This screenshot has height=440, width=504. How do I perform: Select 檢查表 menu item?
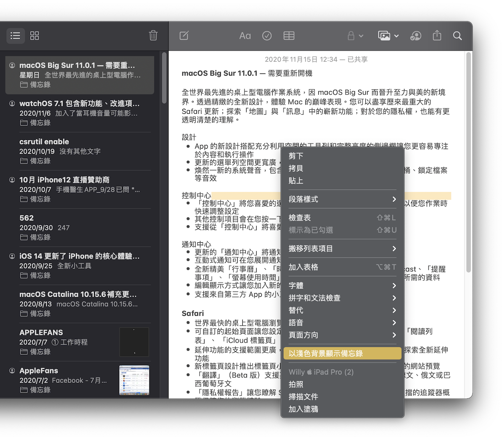342,217
